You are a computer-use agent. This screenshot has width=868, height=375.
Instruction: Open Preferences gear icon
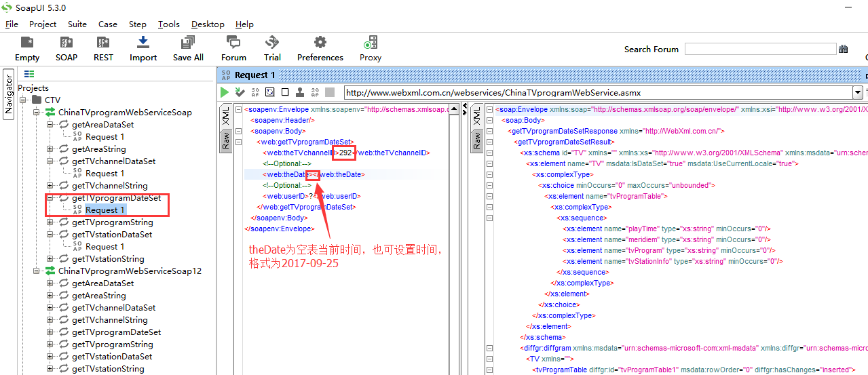click(x=320, y=47)
